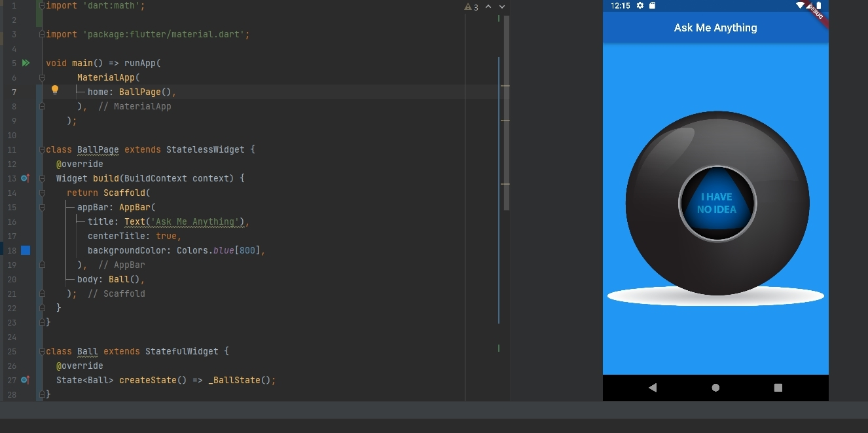Jump to previous highlighted error with up arrow
868x433 pixels.
tap(488, 7)
